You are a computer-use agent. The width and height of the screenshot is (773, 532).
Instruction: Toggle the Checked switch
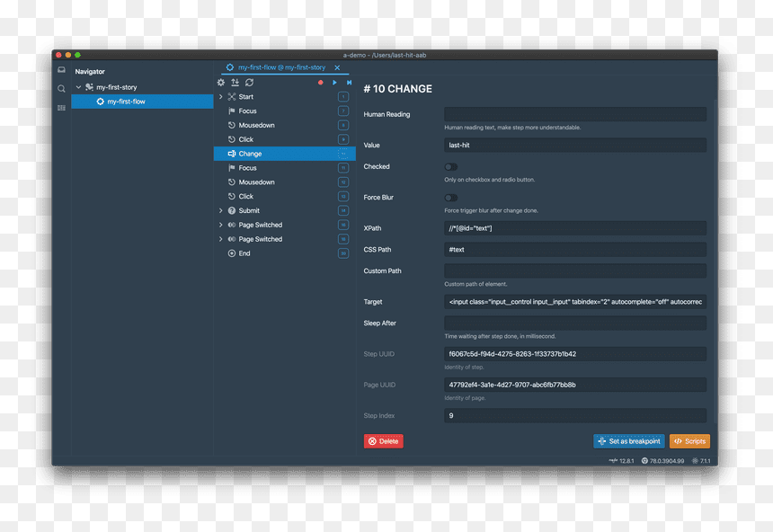(451, 166)
